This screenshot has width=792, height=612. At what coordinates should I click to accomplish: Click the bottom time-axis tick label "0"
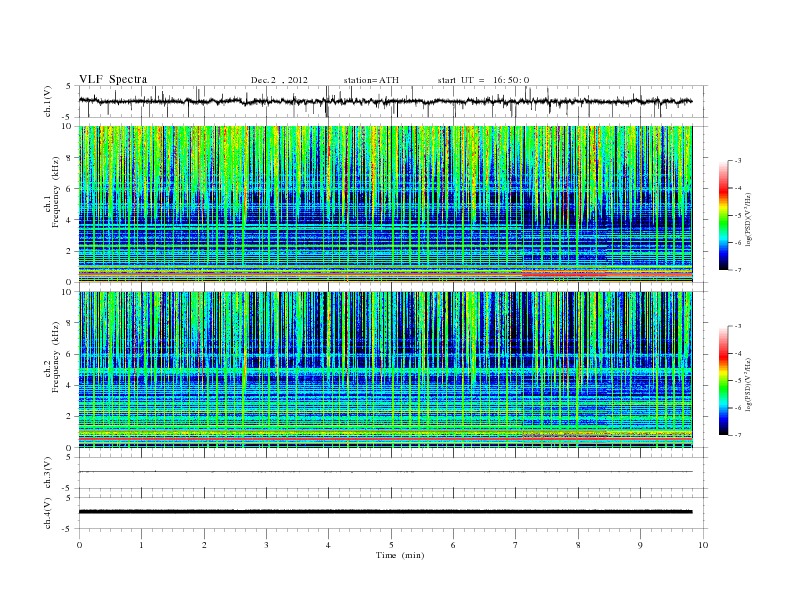(x=79, y=545)
